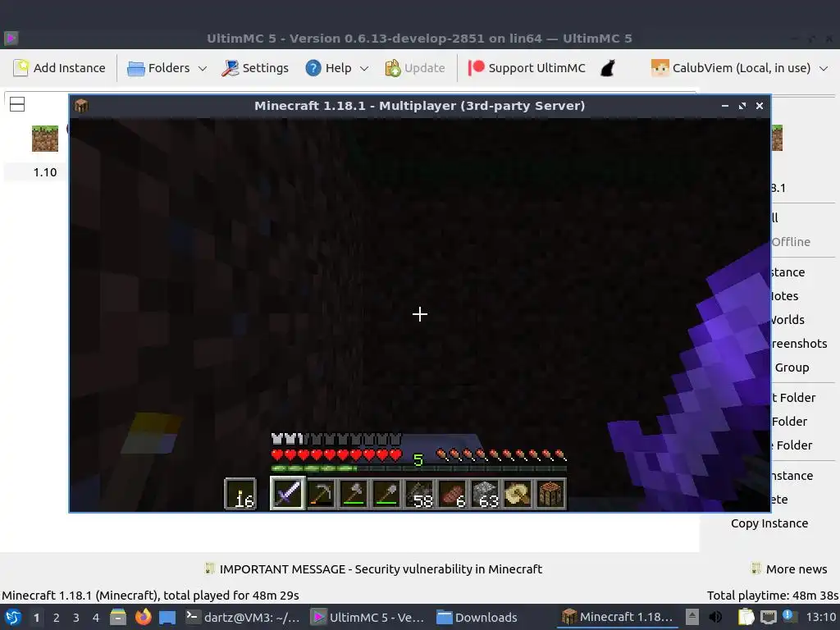The width and height of the screenshot is (840, 630).
Task: Click the hunger drumsticks bar
Action: (501, 455)
